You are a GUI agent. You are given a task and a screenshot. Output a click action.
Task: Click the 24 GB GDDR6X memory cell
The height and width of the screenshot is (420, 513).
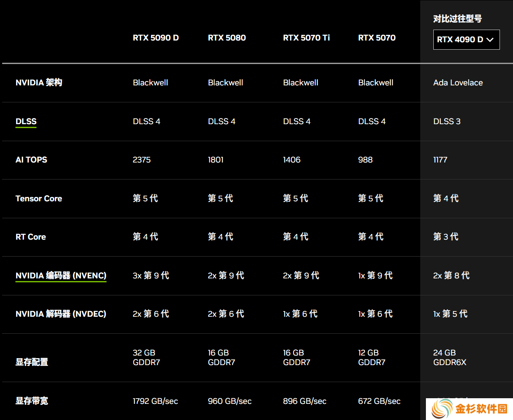tap(449, 357)
